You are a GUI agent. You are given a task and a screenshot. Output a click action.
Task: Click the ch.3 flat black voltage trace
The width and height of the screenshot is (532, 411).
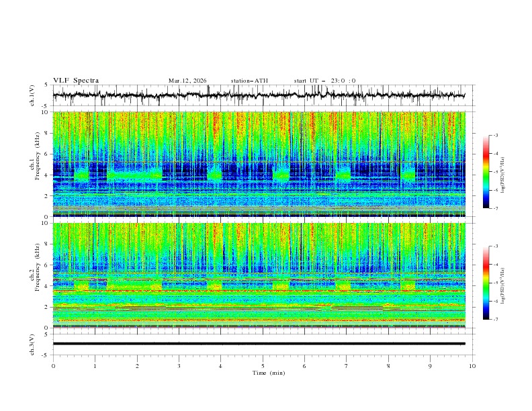pos(259,344)
